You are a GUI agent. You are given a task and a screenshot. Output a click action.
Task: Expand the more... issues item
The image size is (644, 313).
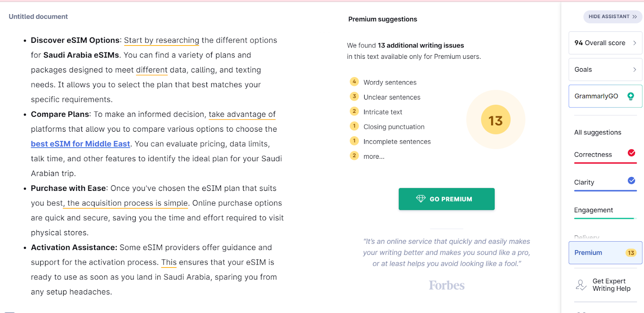374,157
